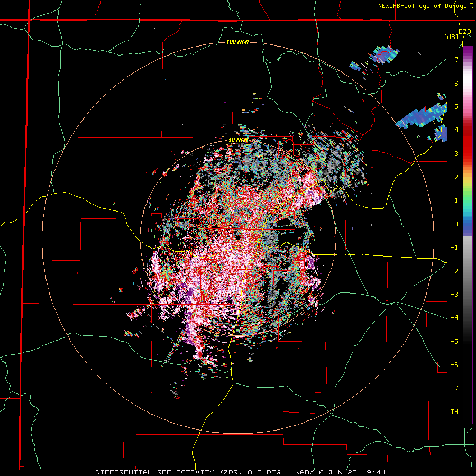Image resolution: width=476 pixels, height=476 pixels.
Task: Click the 0 value on the color scale
Action: [456, 224]
